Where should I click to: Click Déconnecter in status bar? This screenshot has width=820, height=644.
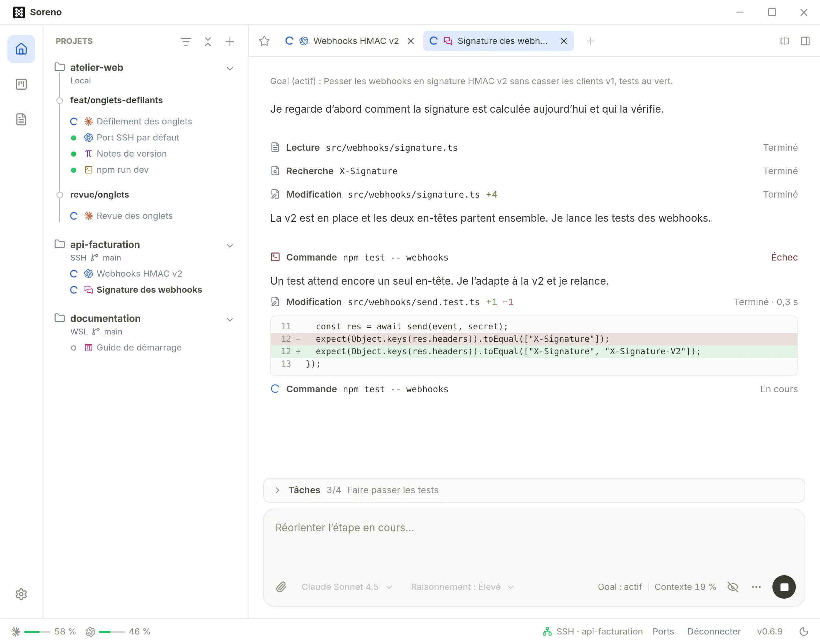713,632
